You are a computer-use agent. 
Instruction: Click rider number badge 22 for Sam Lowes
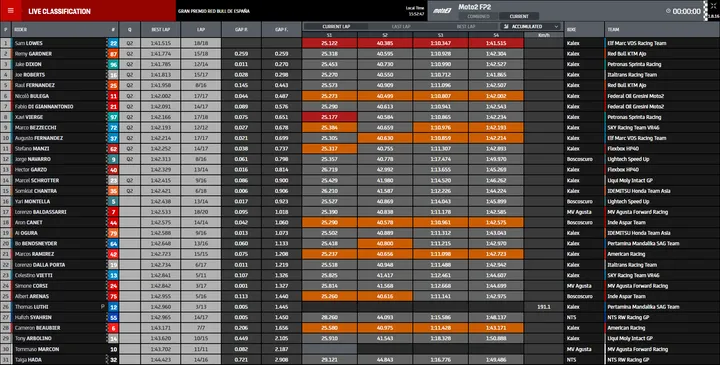click(x=113, y=43)
